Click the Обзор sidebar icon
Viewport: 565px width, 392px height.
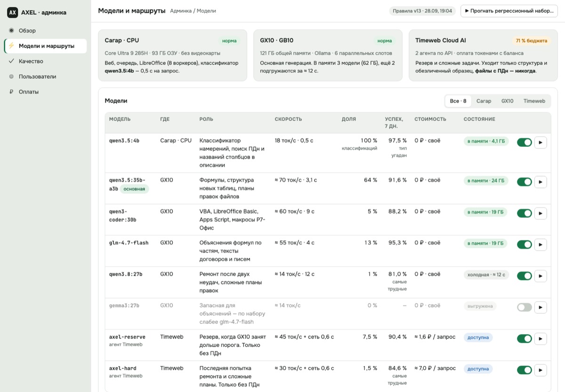click(x=11, y=31)
